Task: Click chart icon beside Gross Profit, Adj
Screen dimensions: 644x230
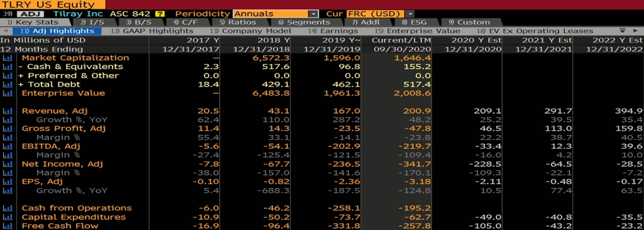Action: pos(7,129)
